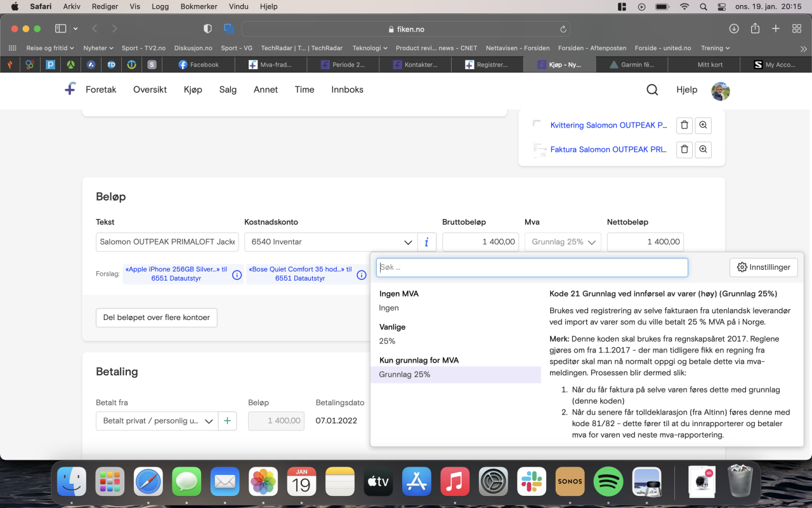
Task: Open the Innstillinger settings button
Action: click(763, 267)
